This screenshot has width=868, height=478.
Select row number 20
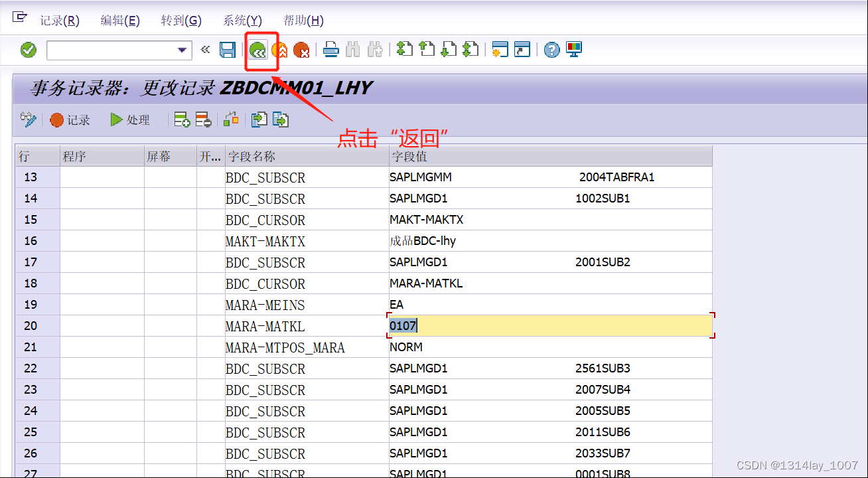coord(31,326)
